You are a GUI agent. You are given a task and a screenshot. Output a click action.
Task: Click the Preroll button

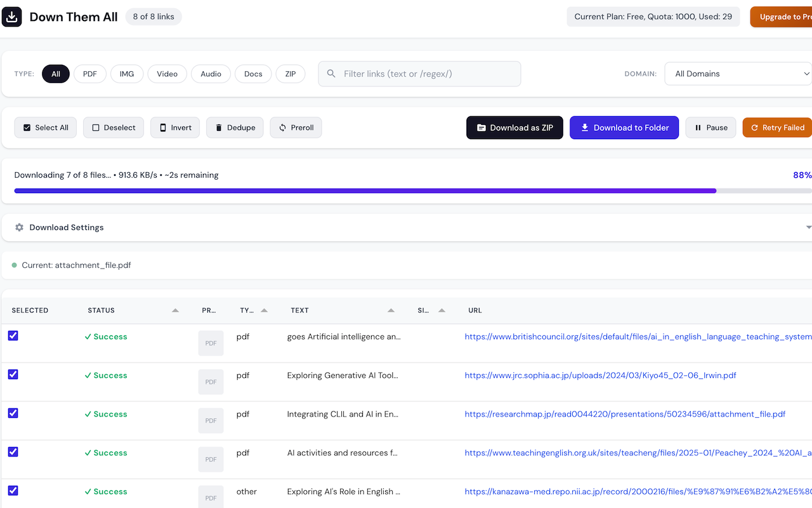tap(296, 128)
